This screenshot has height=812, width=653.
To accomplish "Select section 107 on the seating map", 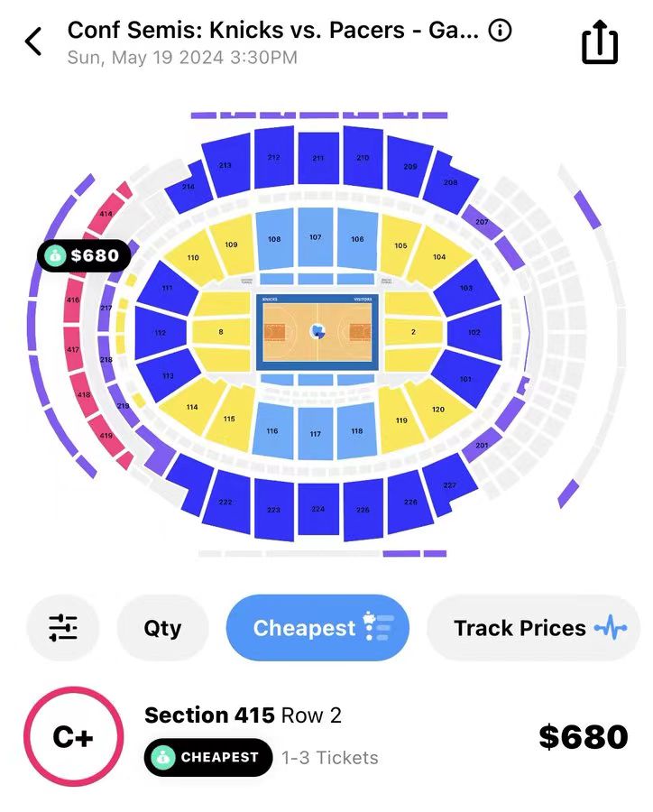I will pos(316,237).
